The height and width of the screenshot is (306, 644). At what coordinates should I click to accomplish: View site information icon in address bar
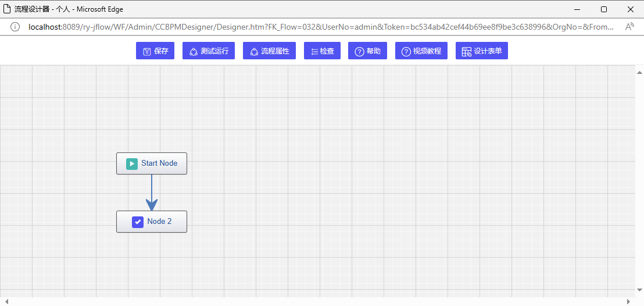[15, 27]
